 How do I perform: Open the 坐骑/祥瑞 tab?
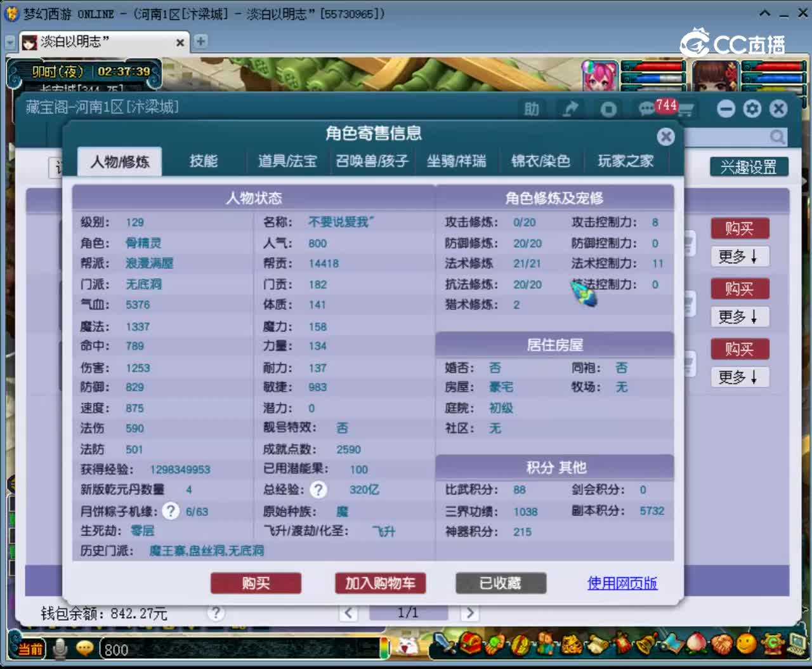pos(456,161)
